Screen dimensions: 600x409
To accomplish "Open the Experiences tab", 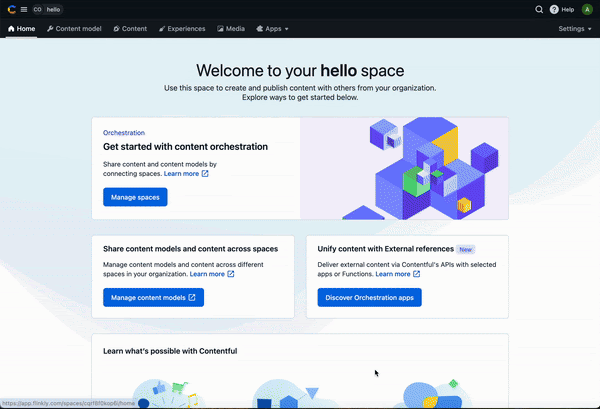I will (x=182, y=29).
